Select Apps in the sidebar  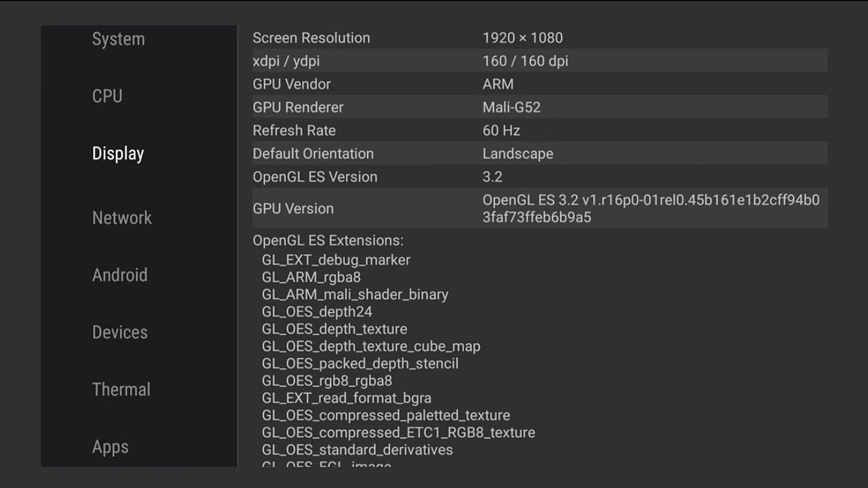pos(111,447)
